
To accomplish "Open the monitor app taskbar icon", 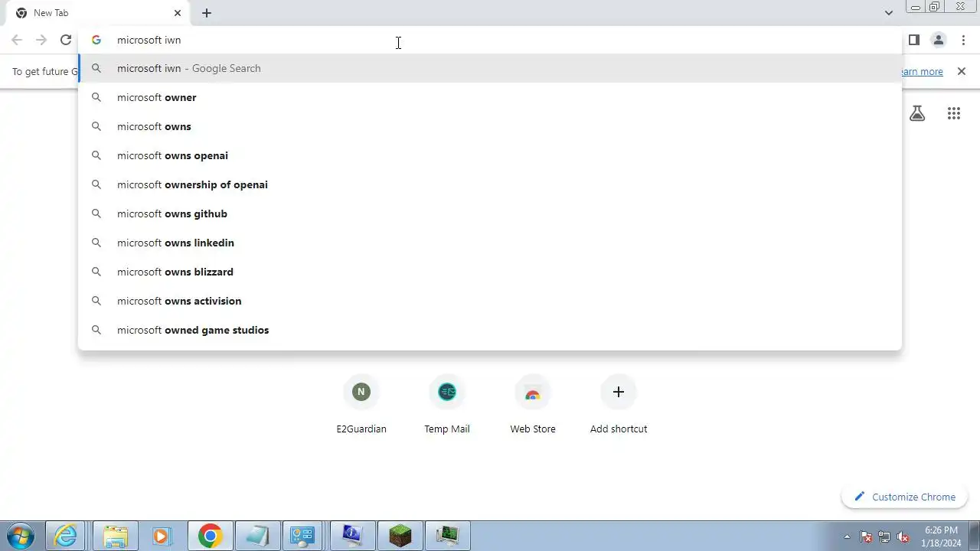I will 447,536.
